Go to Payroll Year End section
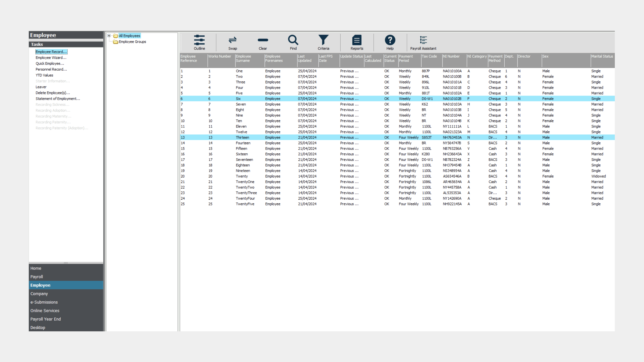This screenshot has height=362, width=644. tap(46, 319)
